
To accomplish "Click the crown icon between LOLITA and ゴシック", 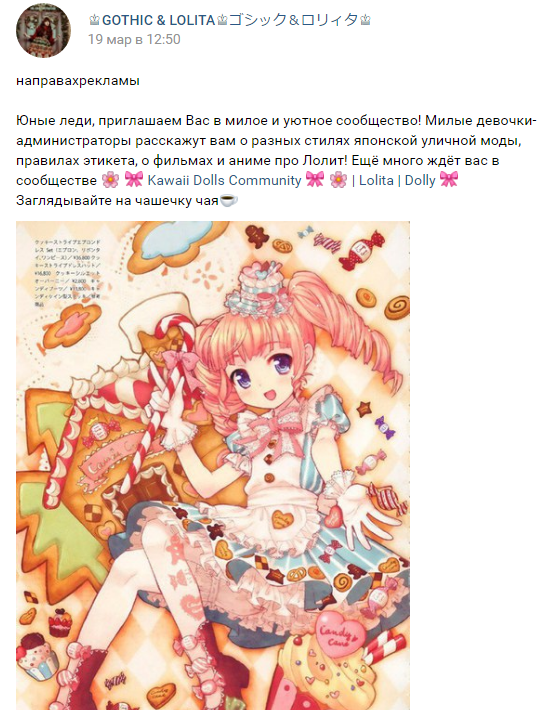I will click(x=222, y=20).
